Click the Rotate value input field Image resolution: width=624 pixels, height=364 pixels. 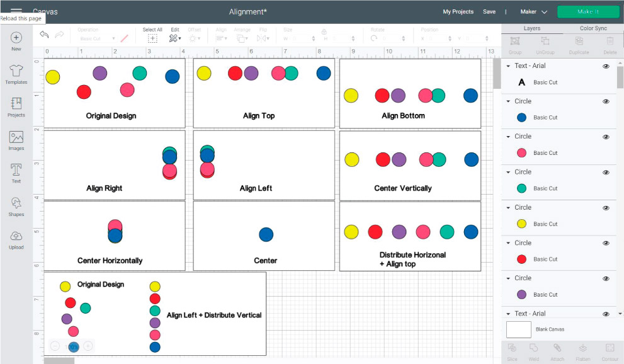coord(392,38)
